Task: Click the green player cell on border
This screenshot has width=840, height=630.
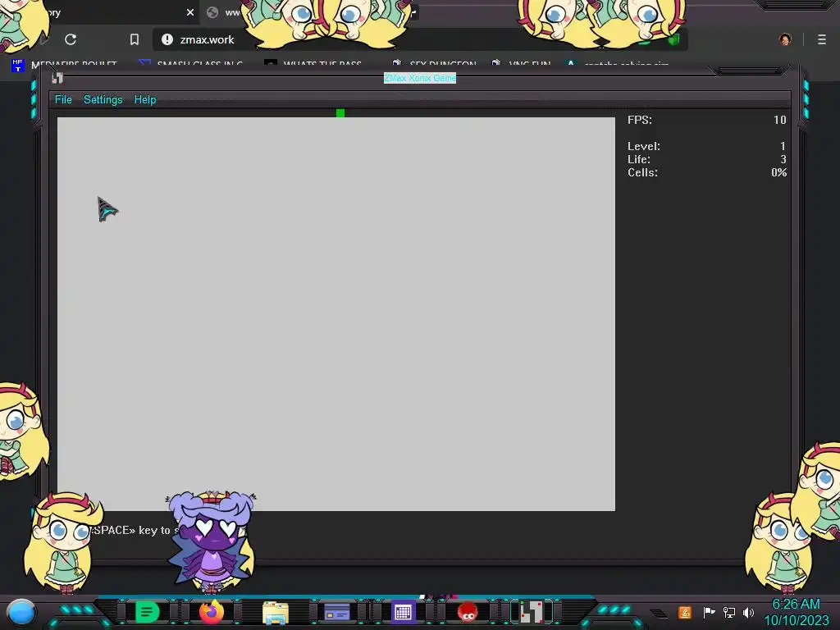Action: (340, 113)
